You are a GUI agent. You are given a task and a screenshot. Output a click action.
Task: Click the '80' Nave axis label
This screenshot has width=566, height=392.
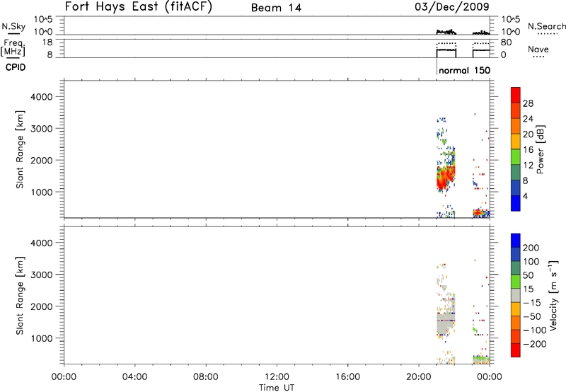[506, 42]
